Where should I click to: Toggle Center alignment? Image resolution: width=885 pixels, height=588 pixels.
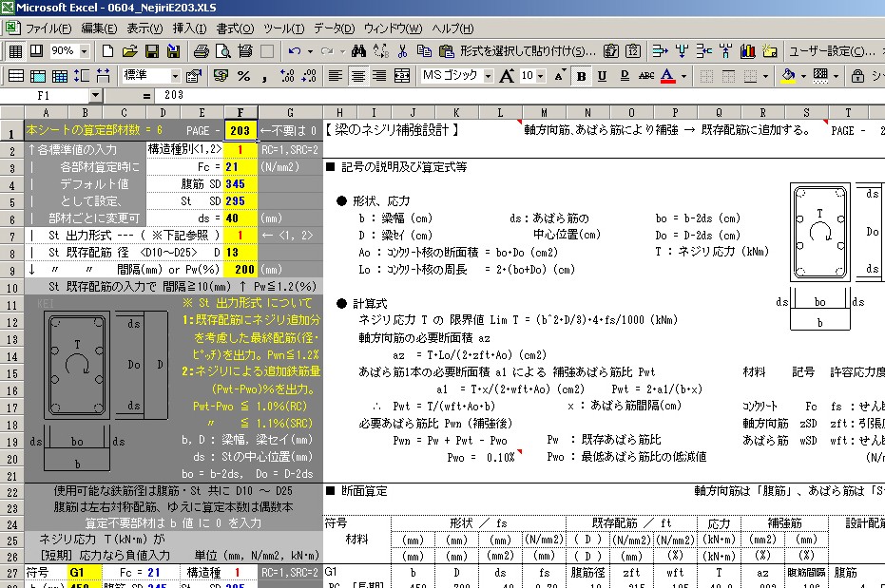357,76
